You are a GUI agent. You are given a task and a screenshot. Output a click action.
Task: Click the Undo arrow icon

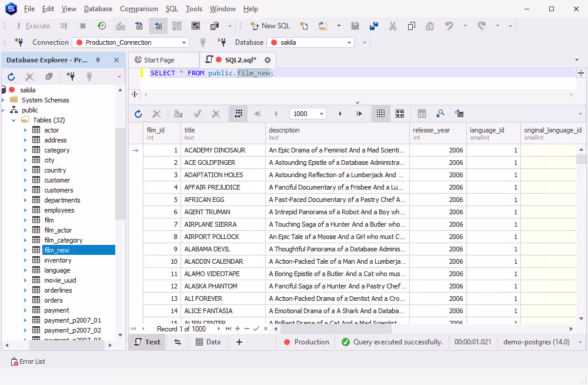point(449,26)
